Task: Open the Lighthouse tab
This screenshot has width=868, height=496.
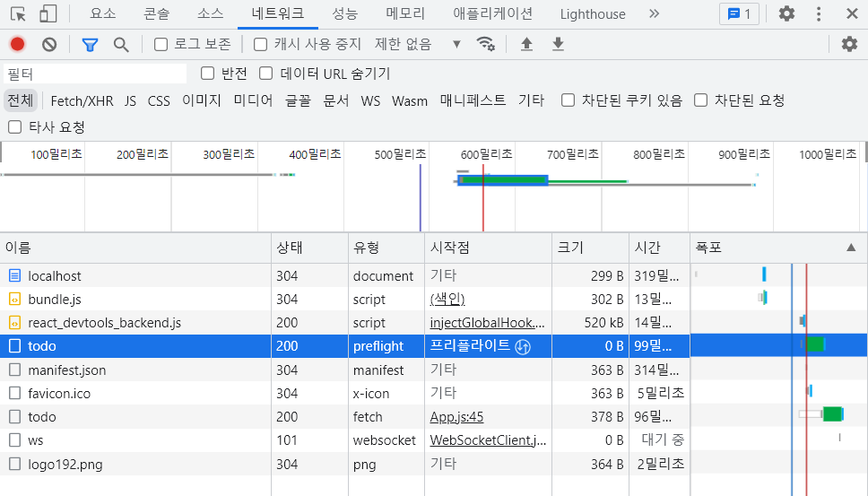Action: coord(593,13)
